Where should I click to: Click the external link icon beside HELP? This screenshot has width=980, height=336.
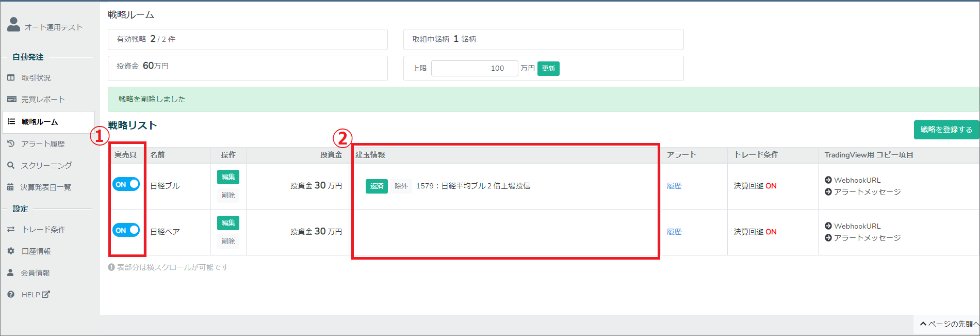click(x=46, y=294)
